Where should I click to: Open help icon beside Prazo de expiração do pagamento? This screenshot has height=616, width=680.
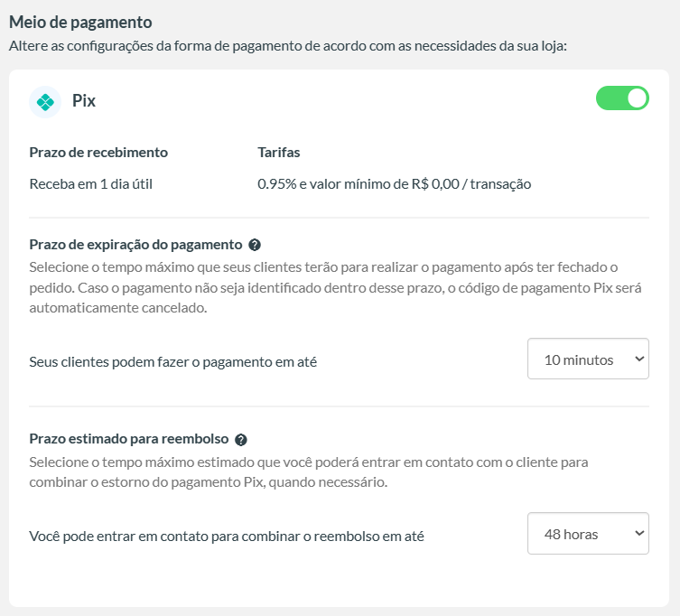point(255,245)
